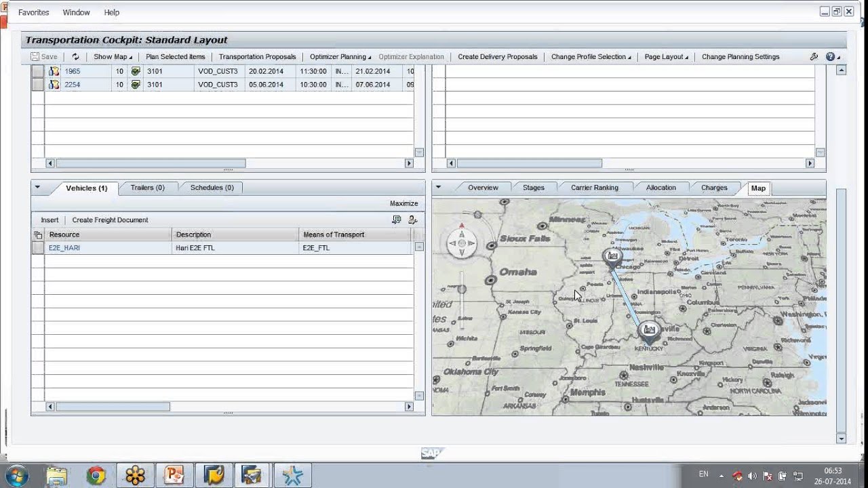Image resolution: width=868 pixels, height=488 pixels.
Task: Select the Vehicles (1) tab
Action: [x=86, y=188]
